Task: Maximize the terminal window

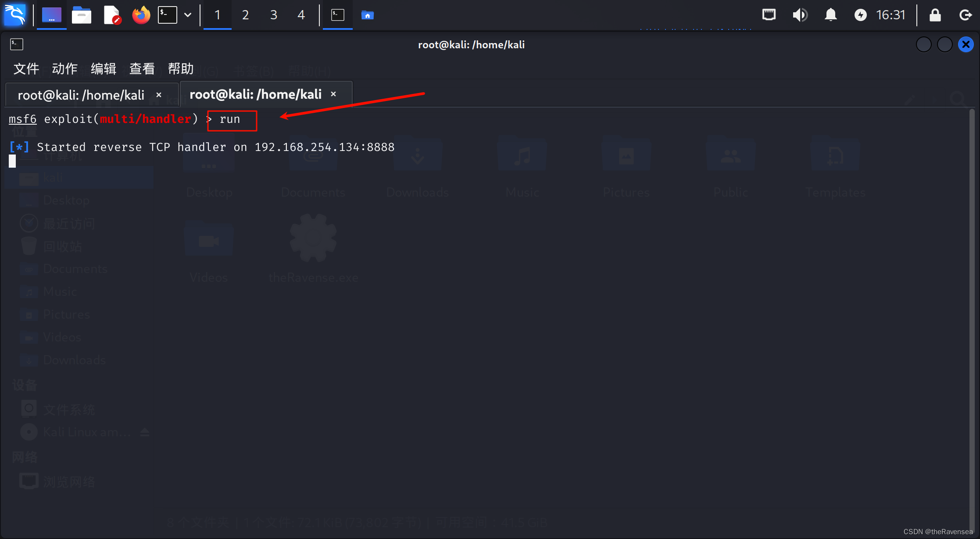Action: coord(944,44)
